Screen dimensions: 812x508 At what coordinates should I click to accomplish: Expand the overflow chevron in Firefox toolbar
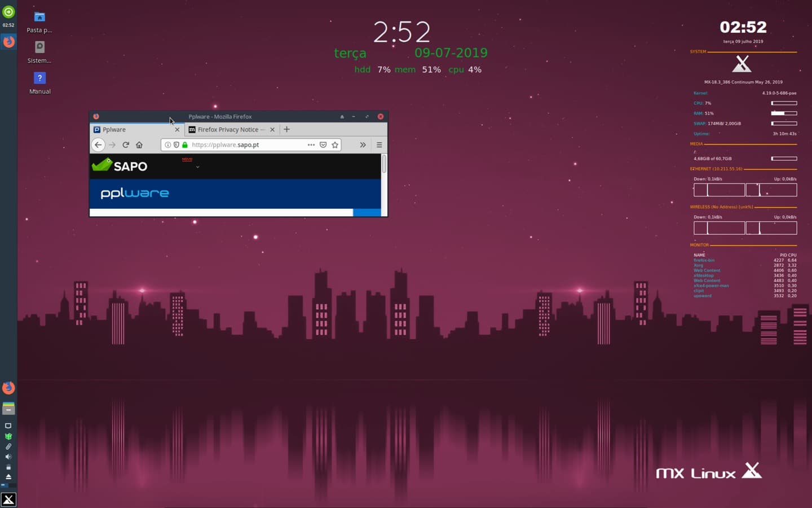tap(363, 144)
